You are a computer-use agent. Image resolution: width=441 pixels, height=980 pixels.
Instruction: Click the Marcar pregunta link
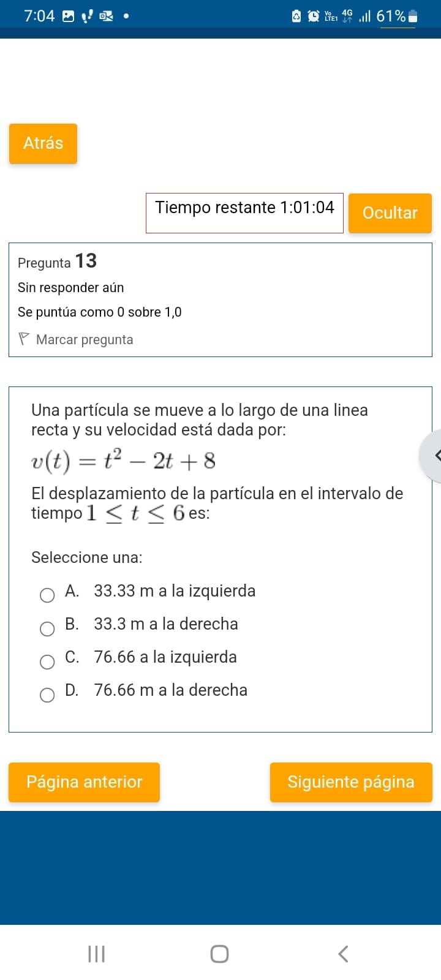(85, 339)
